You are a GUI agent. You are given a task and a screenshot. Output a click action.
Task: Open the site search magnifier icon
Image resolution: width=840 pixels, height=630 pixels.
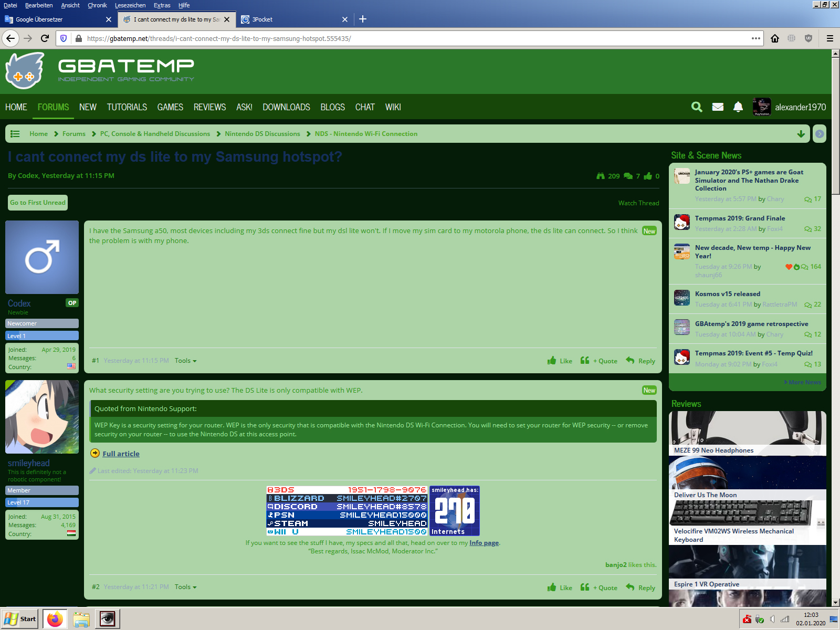[697, 107]
